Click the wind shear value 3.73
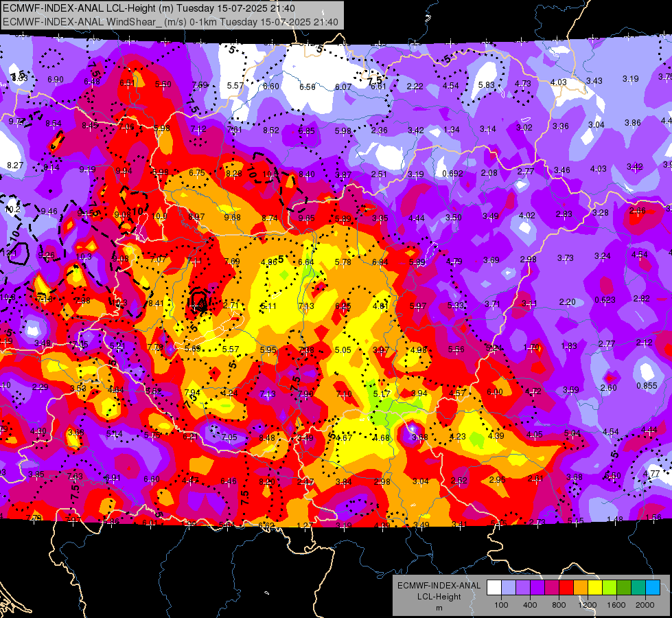Image resolution: width=672 pixels, height=618 pixels. [566, 257]
